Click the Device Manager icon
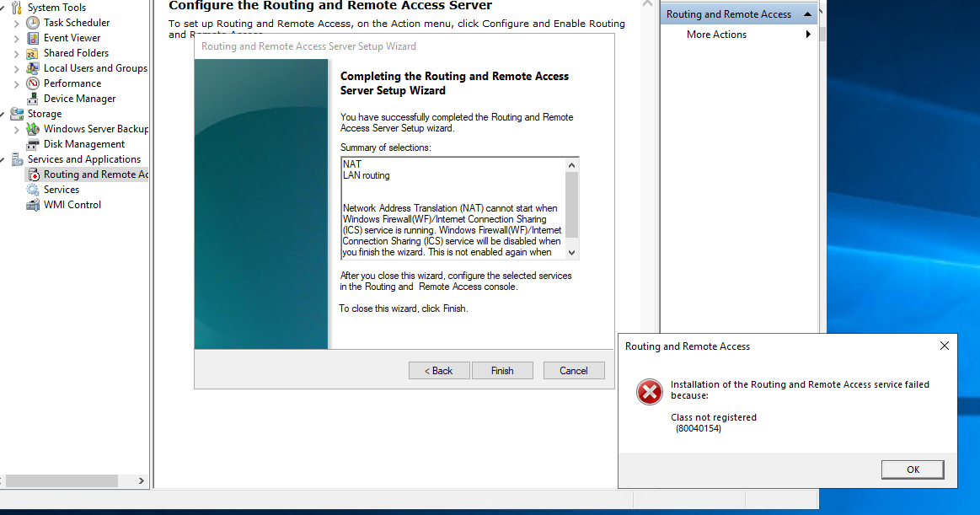The height and width of the screenshot is (515, 980). (x=33, y=99)
